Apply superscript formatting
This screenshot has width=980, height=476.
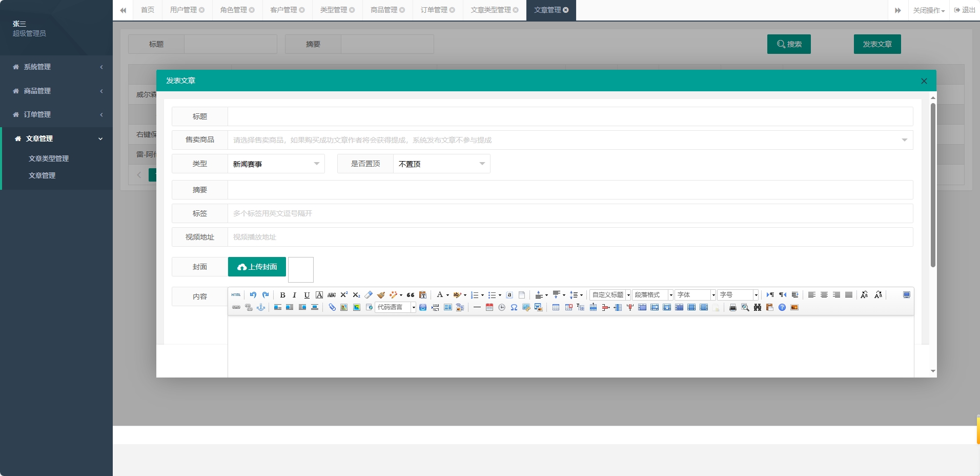pos(344,295)
